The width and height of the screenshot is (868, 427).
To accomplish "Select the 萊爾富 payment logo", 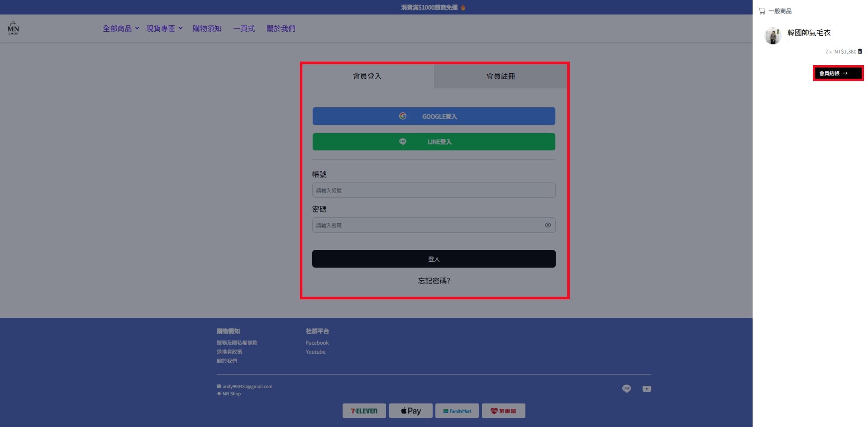I will pyautogui.click(x=503, y=411).
